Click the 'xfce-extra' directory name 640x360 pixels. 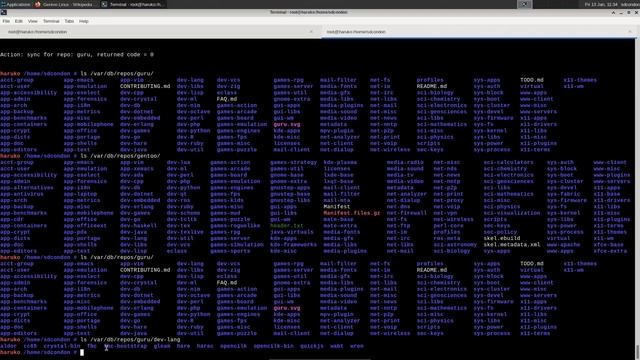pyautogui.click(x=610, y=251)
